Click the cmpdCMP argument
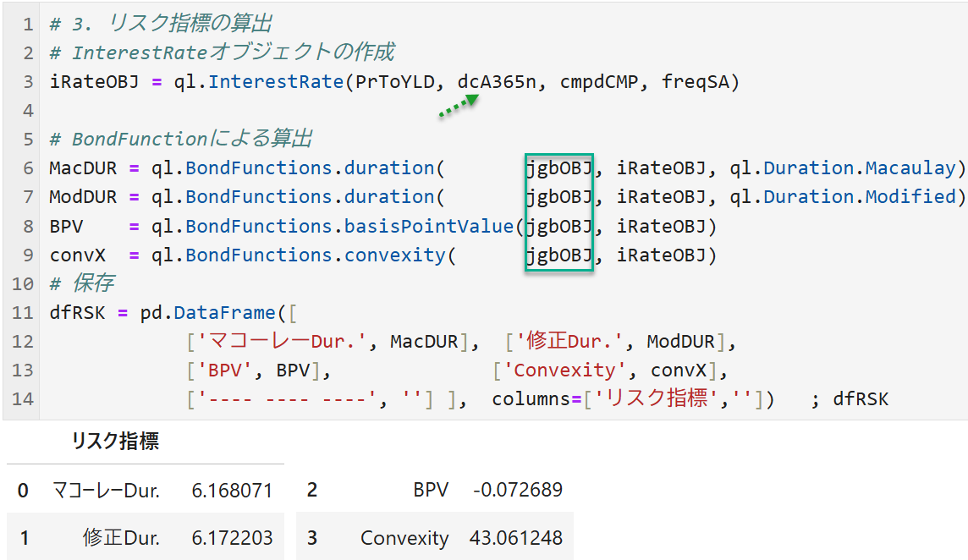The height and width of the screenshot is (560, 968). tap(598, 81)
